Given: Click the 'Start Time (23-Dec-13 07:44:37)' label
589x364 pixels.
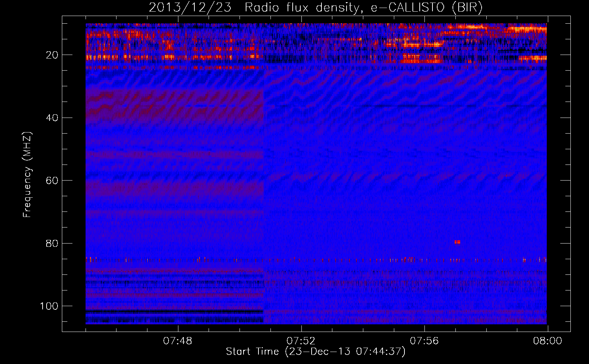Looking at the screenshot, I should tap(316, 352).
